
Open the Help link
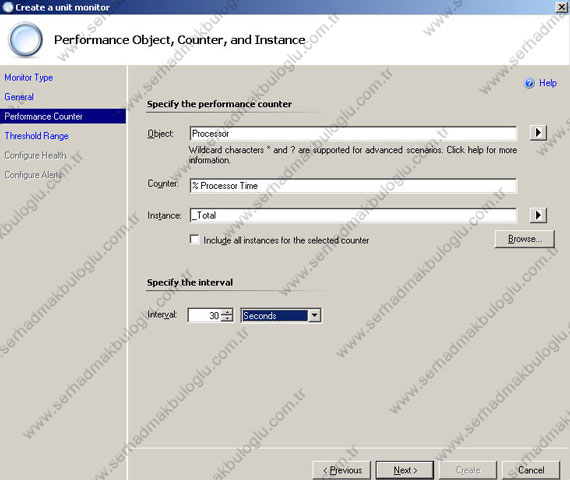click(x=548, y=83)
